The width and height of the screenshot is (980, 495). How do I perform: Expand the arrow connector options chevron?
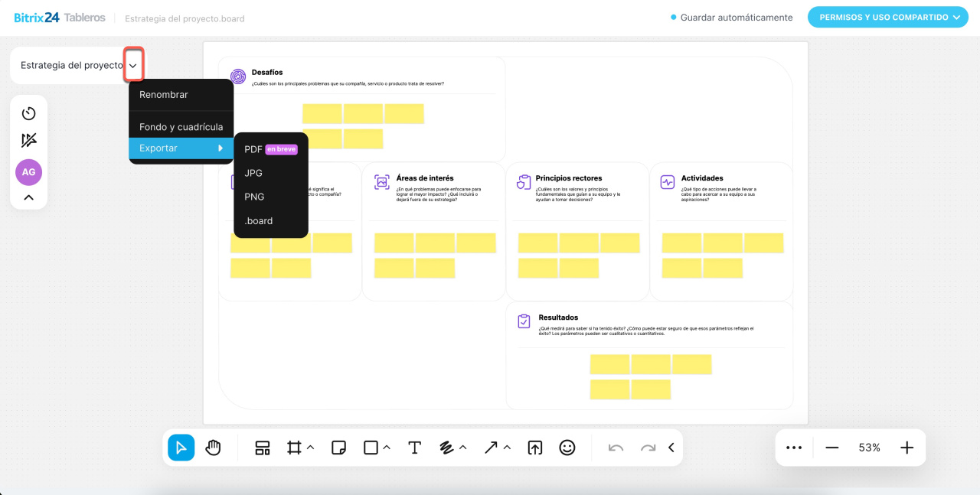[x=507, y=448]
